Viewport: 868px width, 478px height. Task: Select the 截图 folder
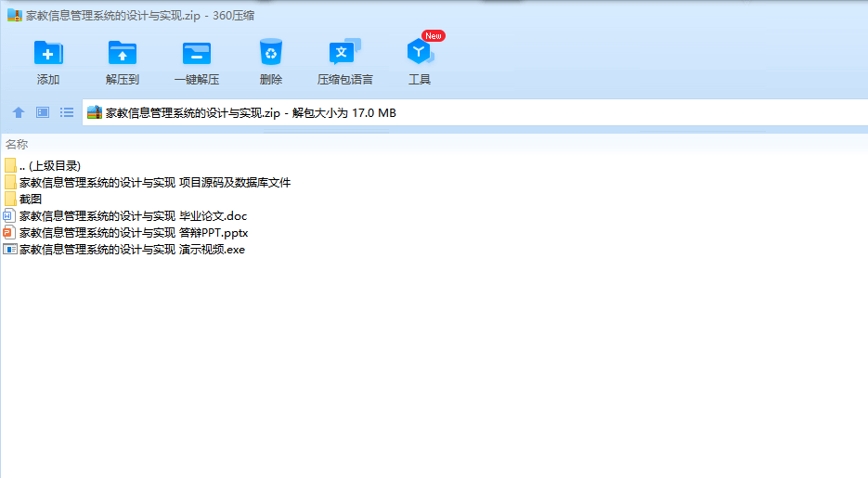click(x=23, y=199)
